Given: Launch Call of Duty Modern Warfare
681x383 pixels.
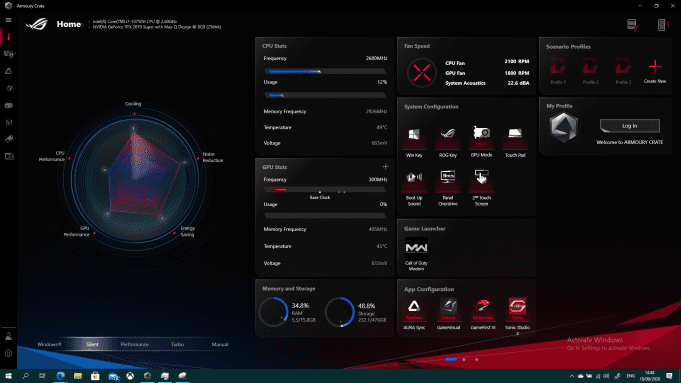Looking at the screenshot, I should click(416, 254).
